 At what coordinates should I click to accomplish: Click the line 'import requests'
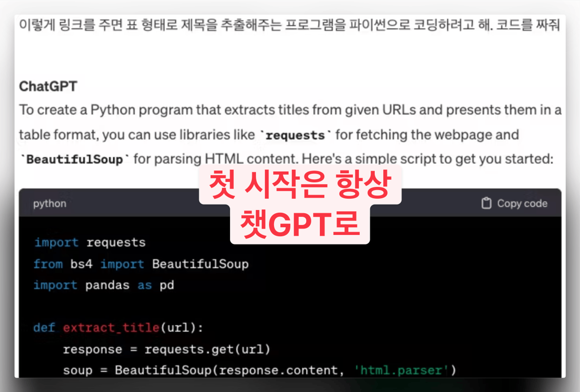pyautogui.click(x=90, y=242)
